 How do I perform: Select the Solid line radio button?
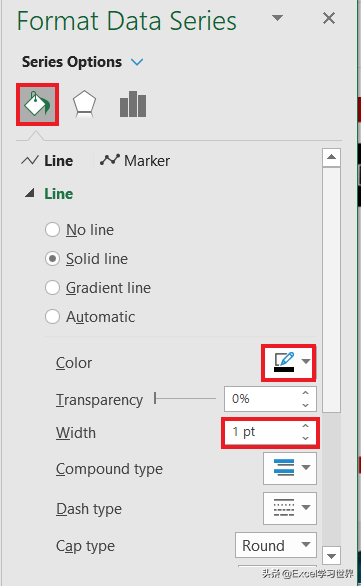52,259
